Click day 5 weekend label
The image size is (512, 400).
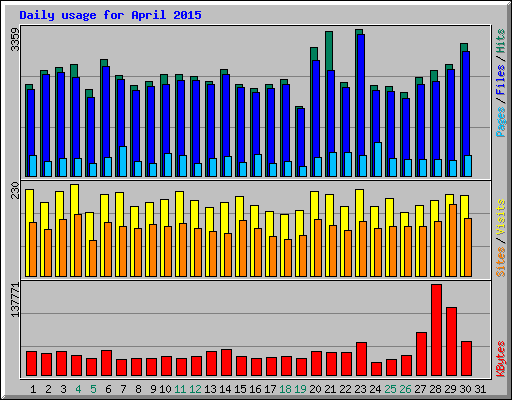point(93,389)
